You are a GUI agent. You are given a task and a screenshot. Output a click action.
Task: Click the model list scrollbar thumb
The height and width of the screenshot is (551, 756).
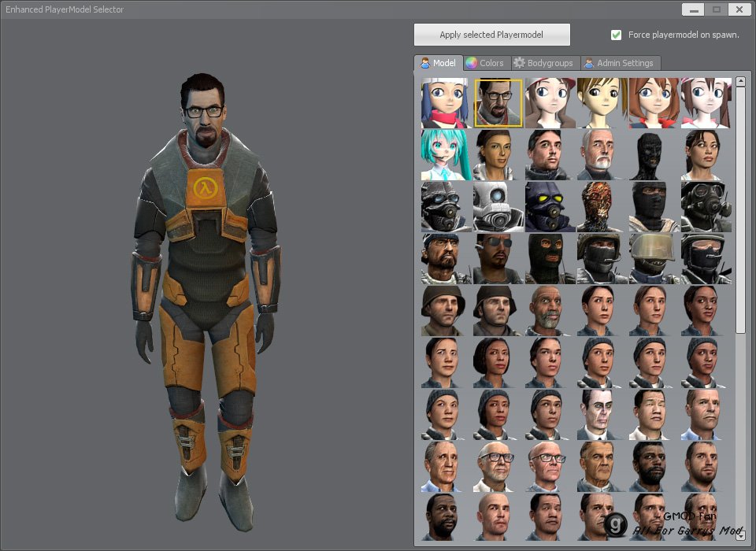[x=740, y=210]
